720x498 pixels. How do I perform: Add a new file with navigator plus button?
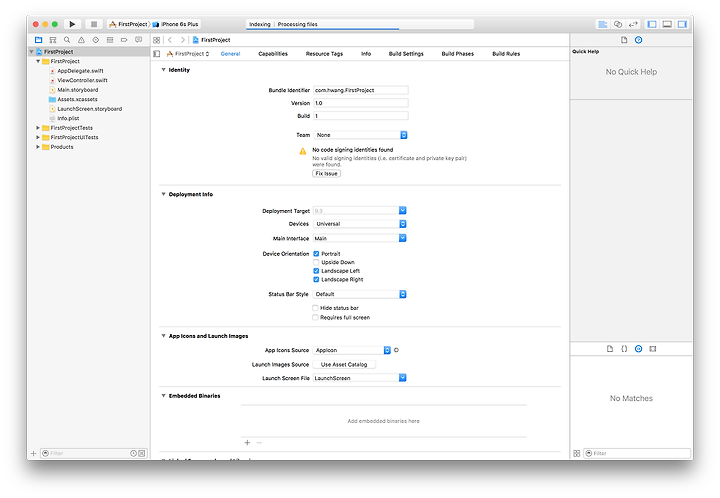coord(33,453)
